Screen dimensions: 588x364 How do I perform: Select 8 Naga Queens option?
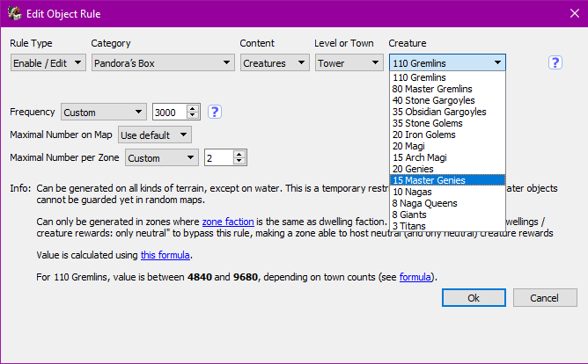447,203
